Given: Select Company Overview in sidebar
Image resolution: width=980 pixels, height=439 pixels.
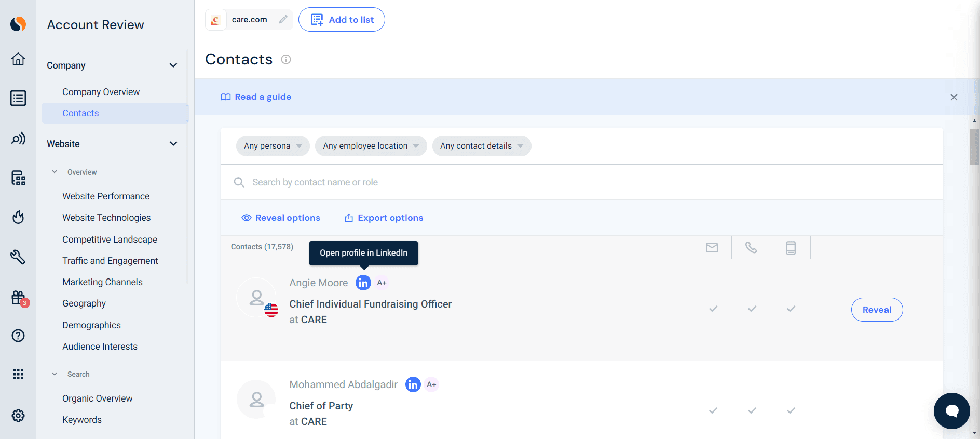Looking at the screenshot, I should click(101, 92).
